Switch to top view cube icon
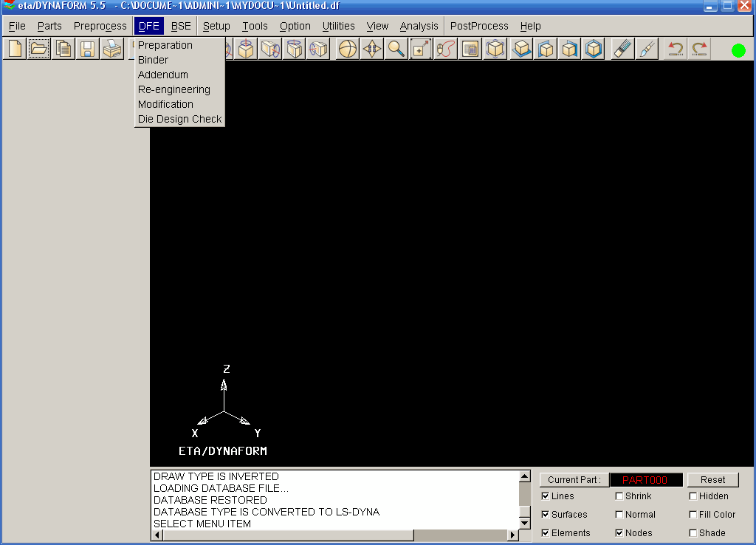The width and height of the screenshot is (756, 545). point(521,49)
